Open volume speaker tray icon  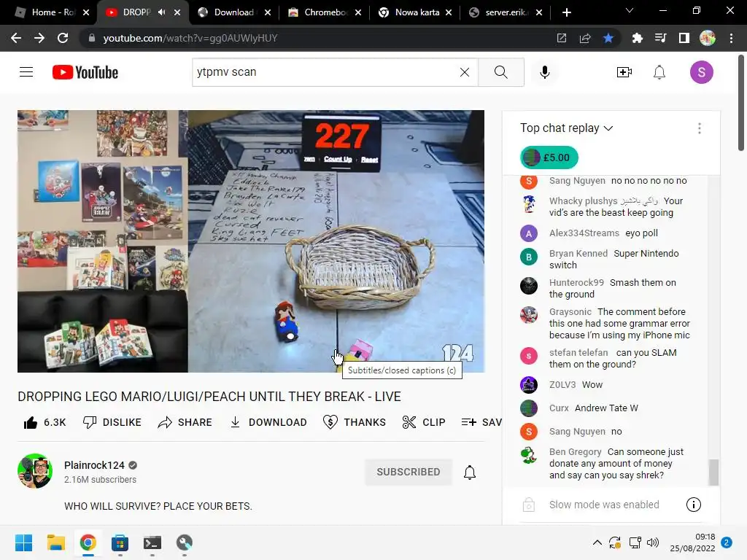[x=653, y=542]
